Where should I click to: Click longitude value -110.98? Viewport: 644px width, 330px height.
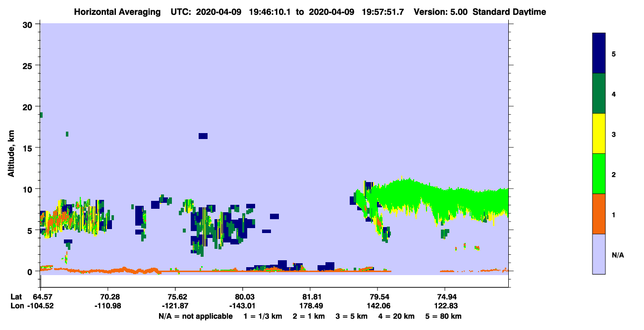pos(107,306)
